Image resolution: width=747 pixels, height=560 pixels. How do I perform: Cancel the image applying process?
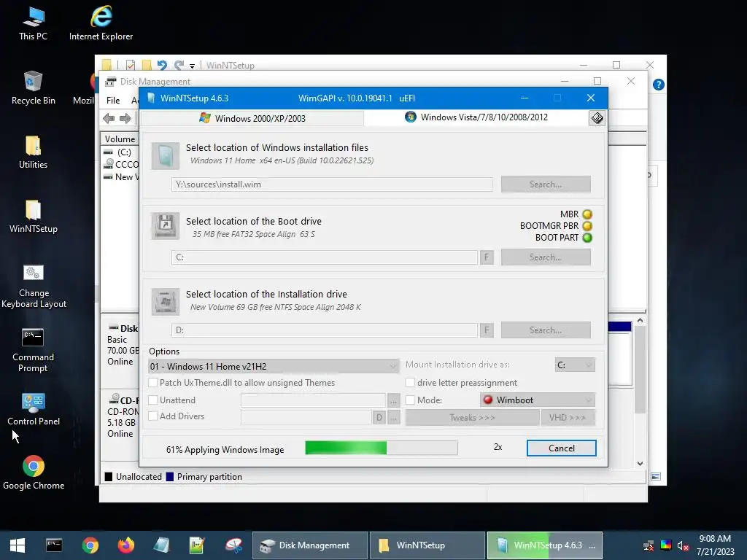click(561, 448)
